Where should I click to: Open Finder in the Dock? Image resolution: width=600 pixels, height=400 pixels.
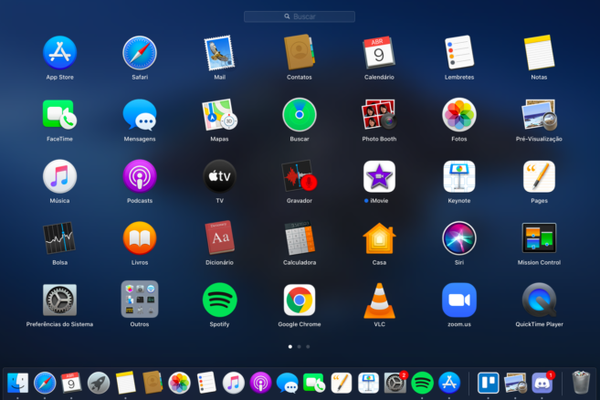[18, 383]
